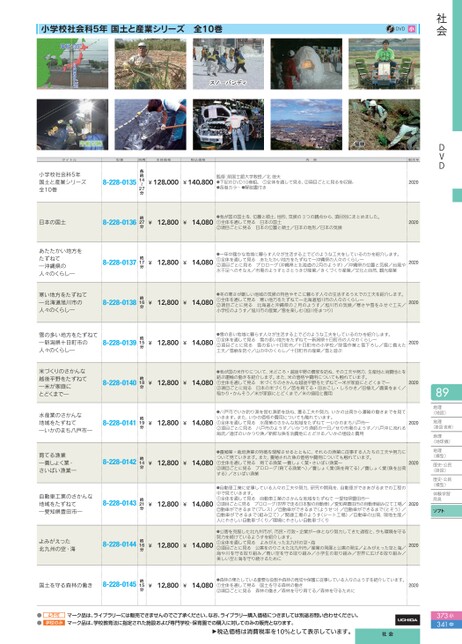This screenshot has width=462, height=644.
Task: Select product code 8-228-0135
Action: [119, 182]
